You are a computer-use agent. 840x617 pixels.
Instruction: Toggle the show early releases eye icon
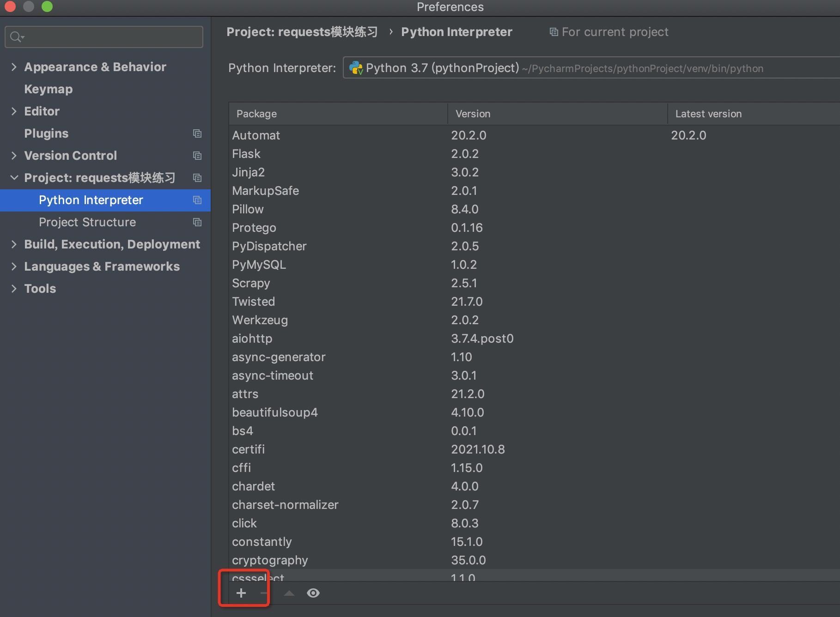313,593
